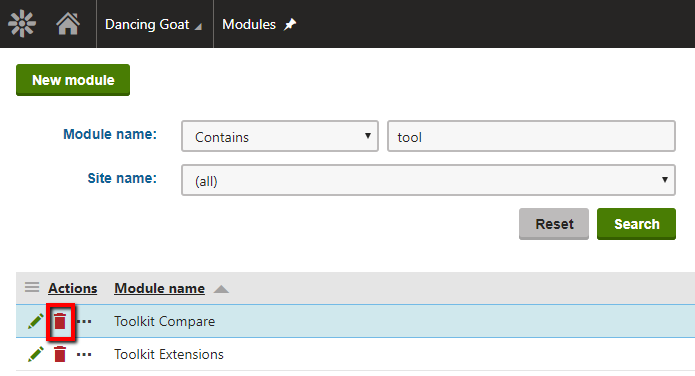695x376 pixels.
Task: Click the green Search button
Action: (x=636, y=224)
